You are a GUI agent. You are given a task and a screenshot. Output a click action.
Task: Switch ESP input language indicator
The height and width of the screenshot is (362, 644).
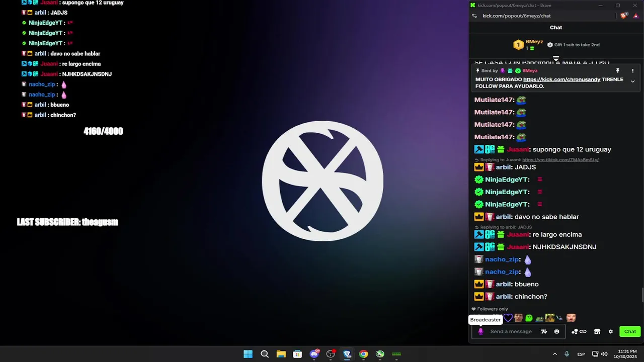[581, 354]
